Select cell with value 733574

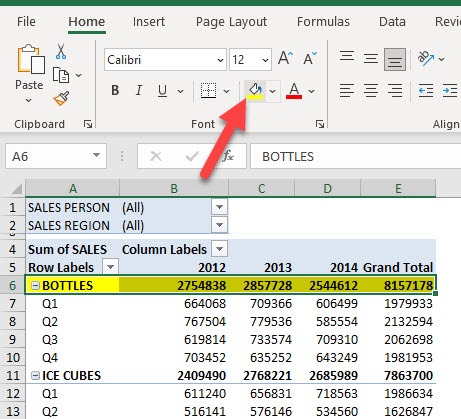(x=261, y=340)
